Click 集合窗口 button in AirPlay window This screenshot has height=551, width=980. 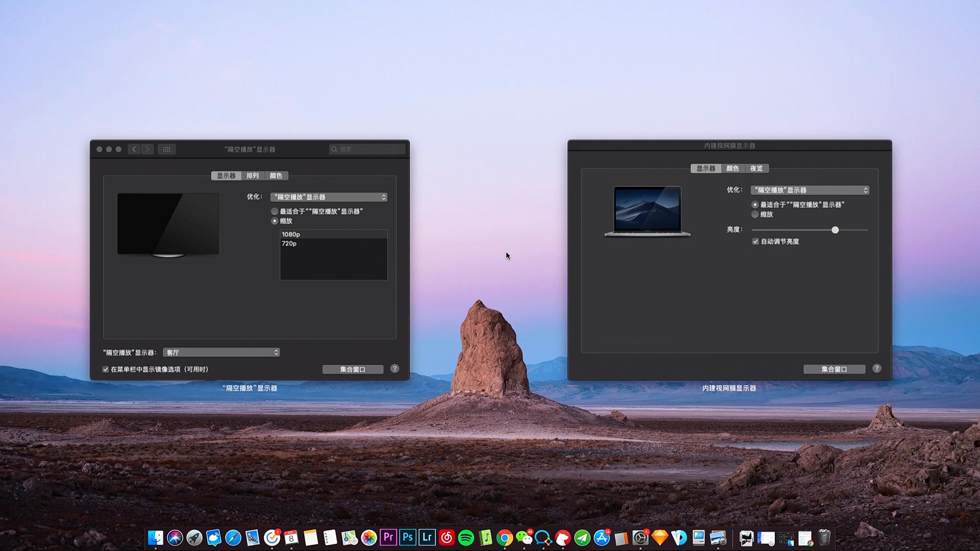(x=353, y=369)
